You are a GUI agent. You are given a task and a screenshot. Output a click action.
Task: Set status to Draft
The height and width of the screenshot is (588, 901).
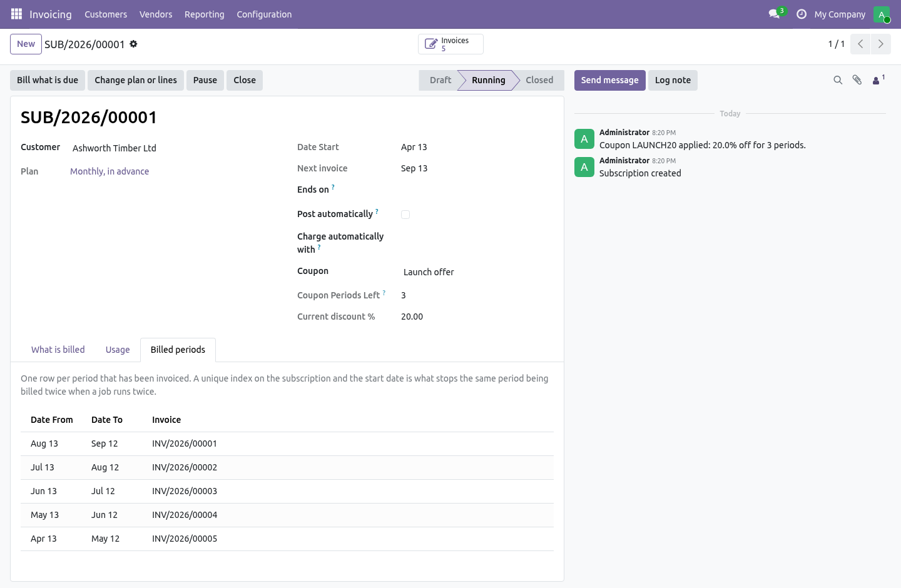(x=440, y=80)
